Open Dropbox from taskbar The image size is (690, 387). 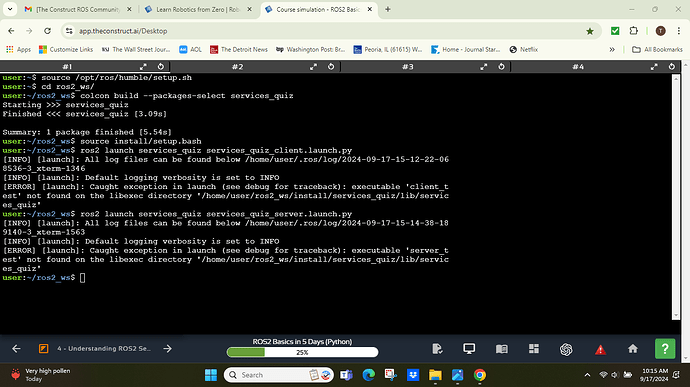coord(413,375)
